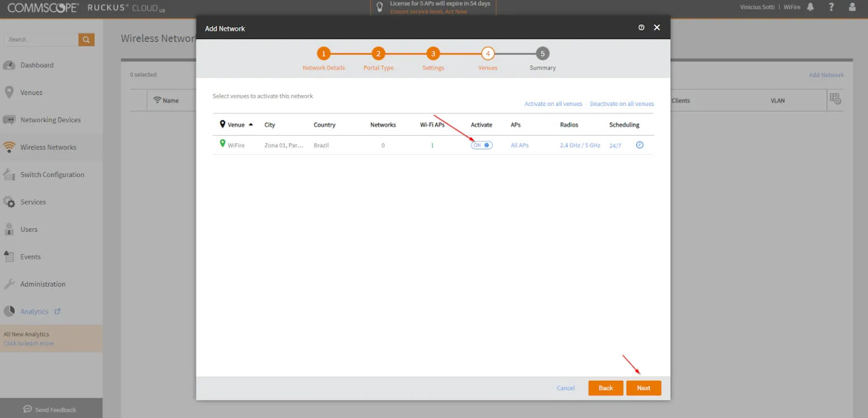The width and height of the screenshot is (868, 418).
Task: Open the Dashboard sidebar item
Action: click(x=37, y=65)
